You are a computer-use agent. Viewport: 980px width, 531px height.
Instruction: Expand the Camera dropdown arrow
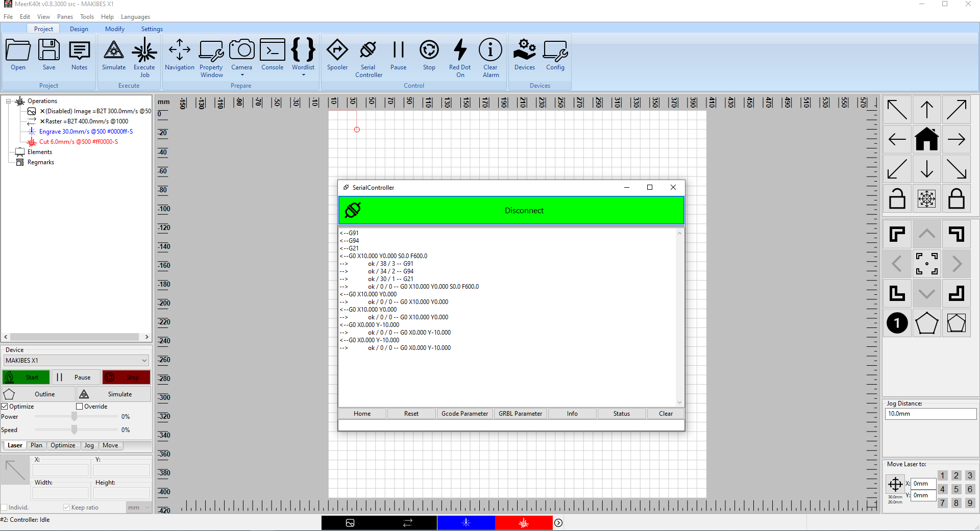(x=242, y=75)
